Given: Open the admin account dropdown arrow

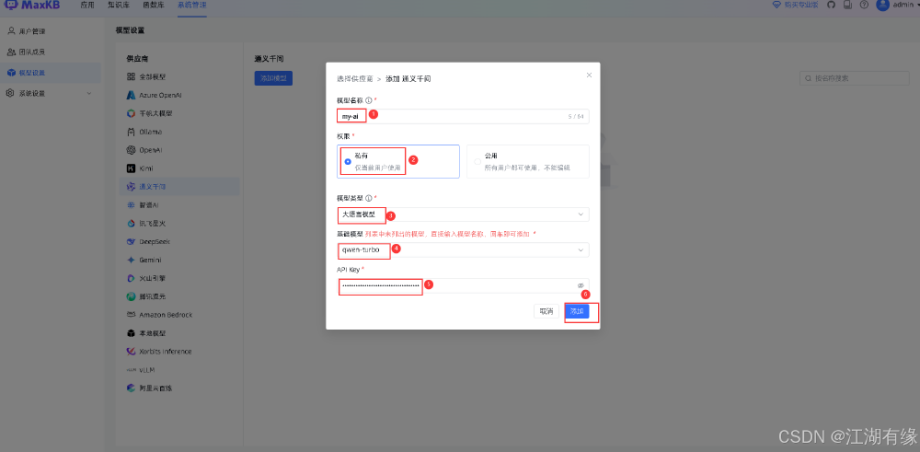Looking at the screenshot, I should (917, 5).
